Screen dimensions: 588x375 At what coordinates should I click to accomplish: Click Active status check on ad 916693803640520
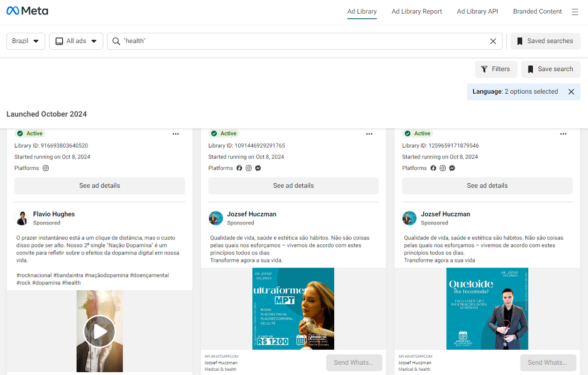[x=20, y=134]
